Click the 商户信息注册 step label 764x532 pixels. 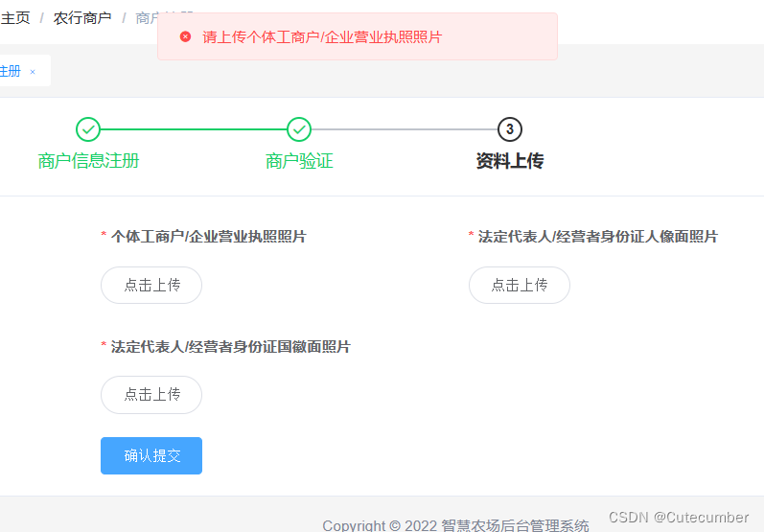[x=88, y=161]
